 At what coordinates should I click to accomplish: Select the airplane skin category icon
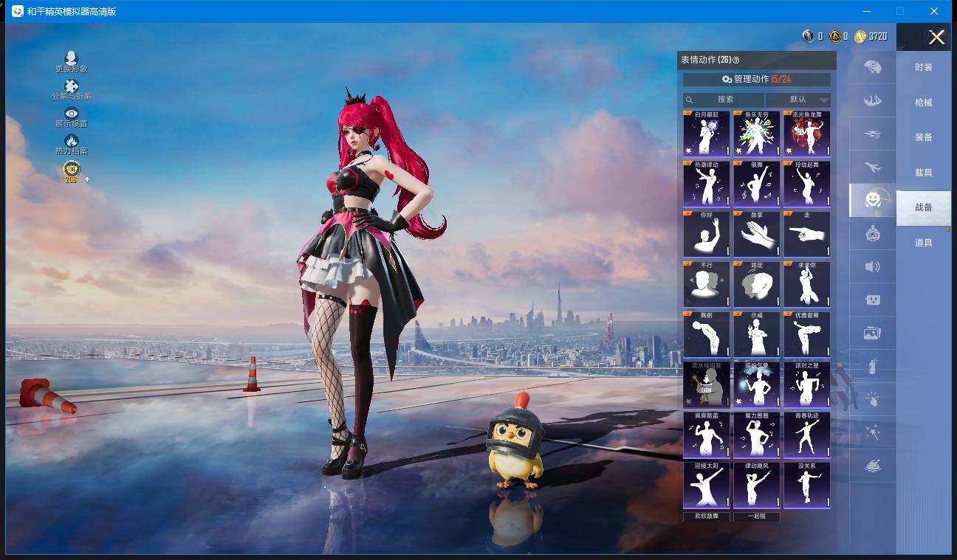click(872, 167)
